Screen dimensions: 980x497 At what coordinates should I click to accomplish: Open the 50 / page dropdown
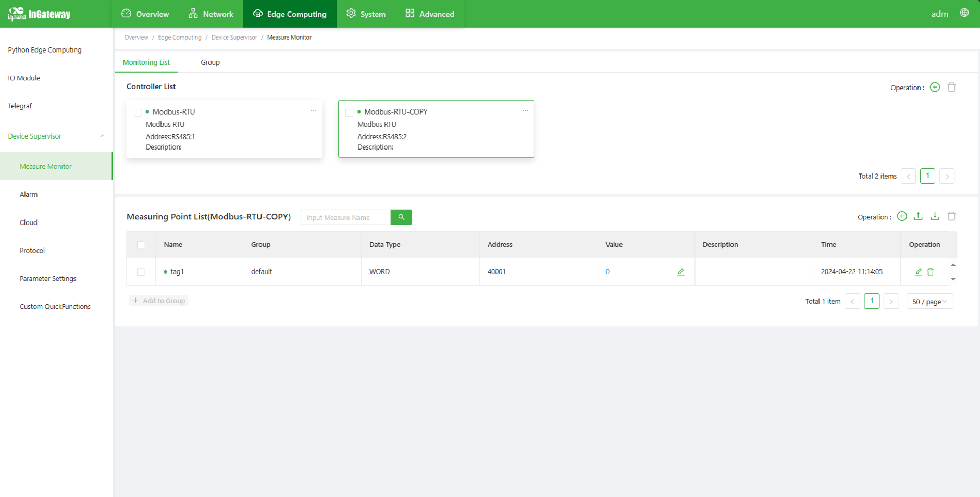point(929,302)
